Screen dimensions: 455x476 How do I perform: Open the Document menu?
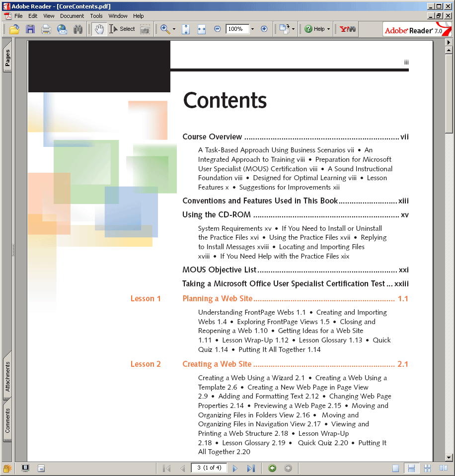click(x=72, y=16)
